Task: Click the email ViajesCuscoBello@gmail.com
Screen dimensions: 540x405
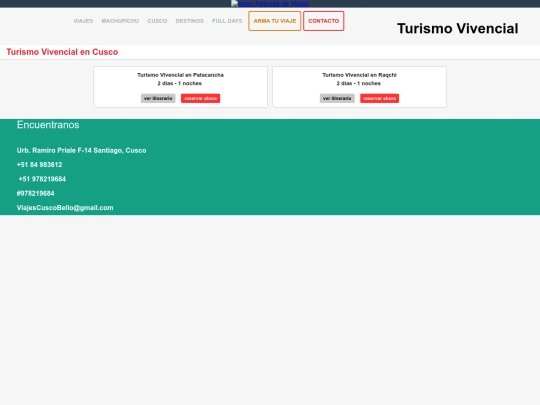Action: (x=65, y=208)
